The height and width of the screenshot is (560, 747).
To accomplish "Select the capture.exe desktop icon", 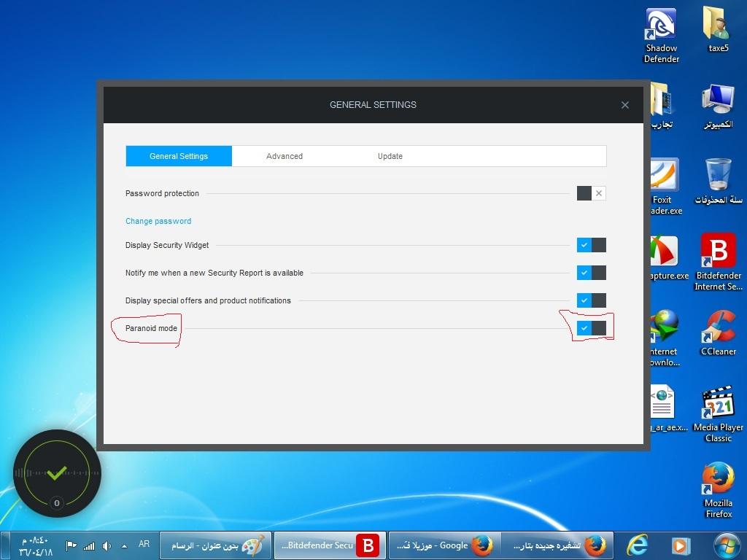I will (x=669, y=257).
